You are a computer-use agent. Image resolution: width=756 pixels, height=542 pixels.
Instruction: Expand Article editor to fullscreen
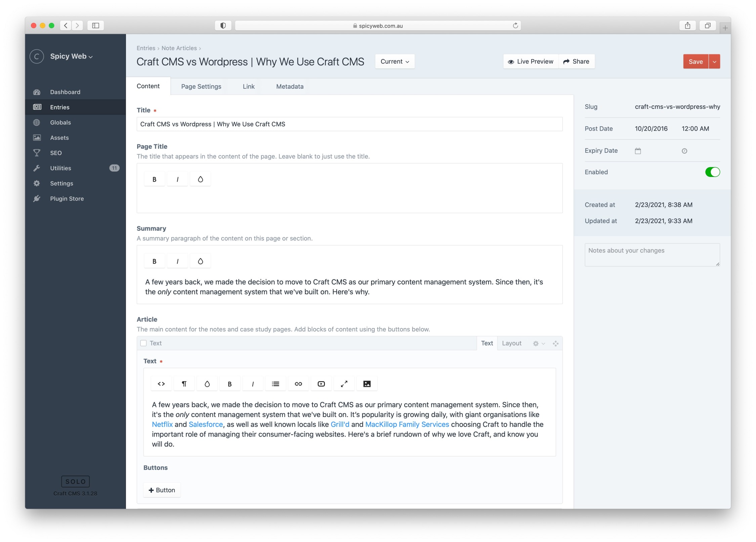(344, 384)
